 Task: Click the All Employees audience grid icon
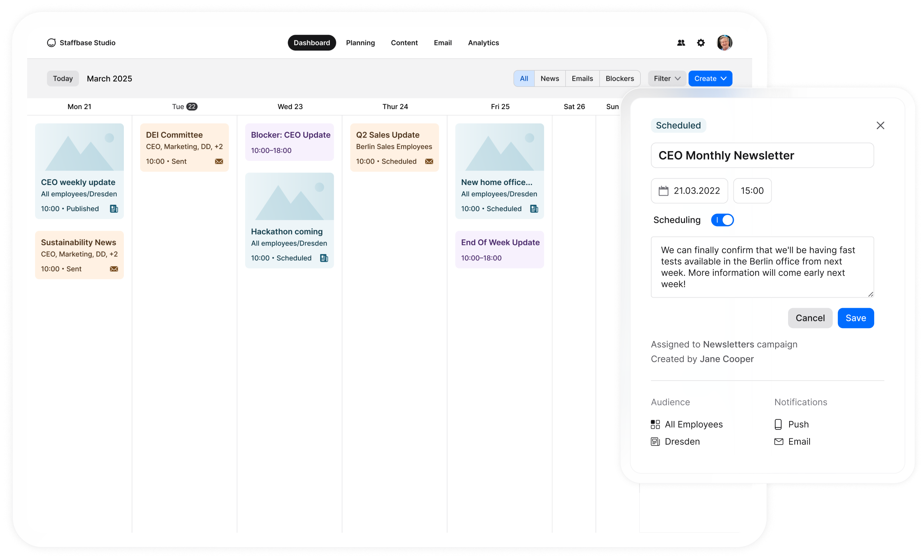[x=656, y=424]
